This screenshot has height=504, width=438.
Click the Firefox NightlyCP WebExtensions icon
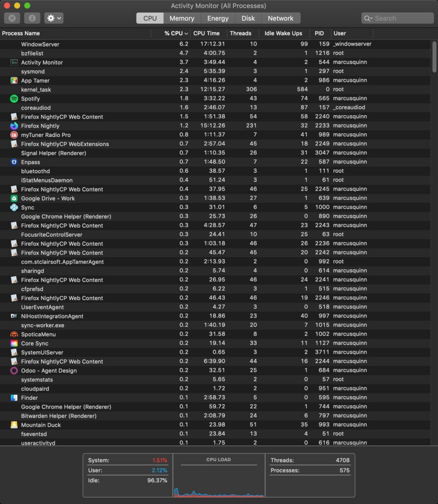click(14, 144)
